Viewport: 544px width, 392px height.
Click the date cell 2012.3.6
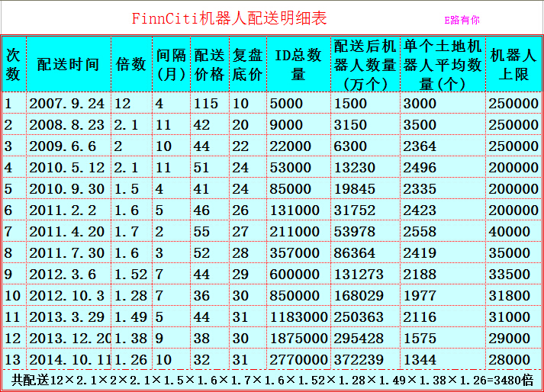coord(69,274)
